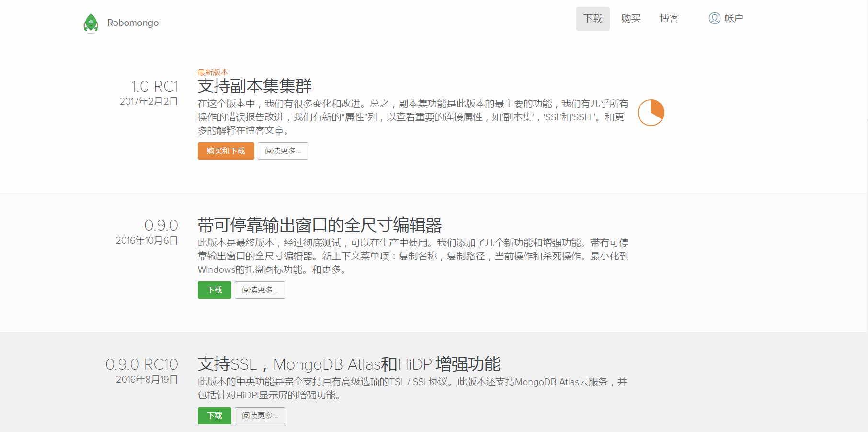868x432 pixels.
Task: Click the date 2016年10月6日
Action: (147, 241)
